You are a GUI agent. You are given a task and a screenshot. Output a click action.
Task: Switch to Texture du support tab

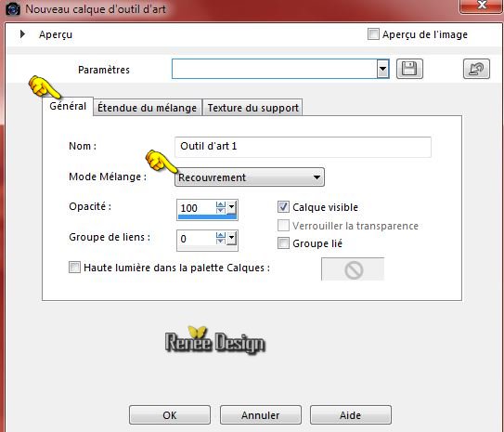(x=253, y=108)
